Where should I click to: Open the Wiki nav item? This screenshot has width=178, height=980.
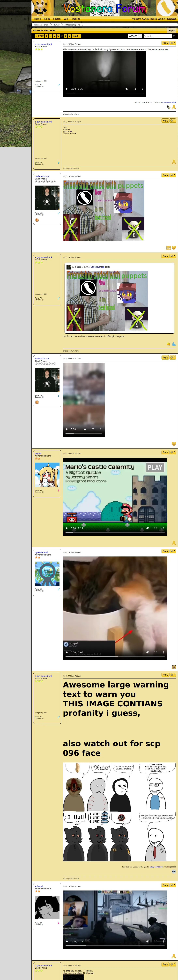click(66, 19)
